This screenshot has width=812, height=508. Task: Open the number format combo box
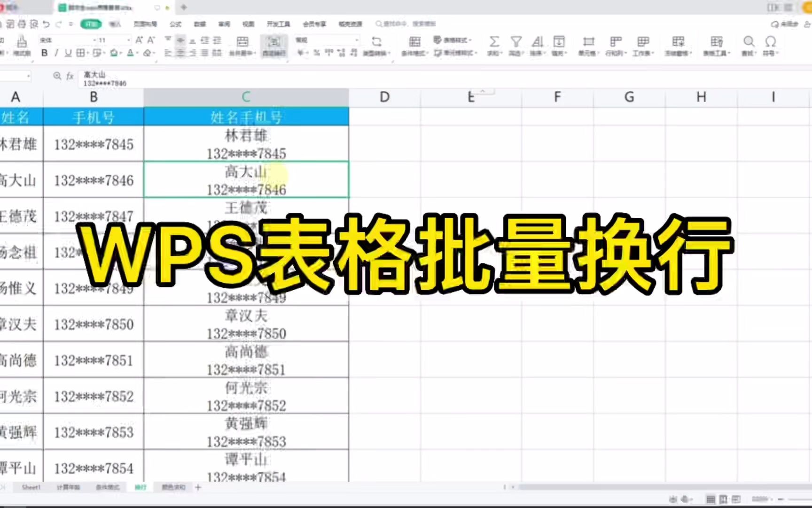tap(328, 40)
